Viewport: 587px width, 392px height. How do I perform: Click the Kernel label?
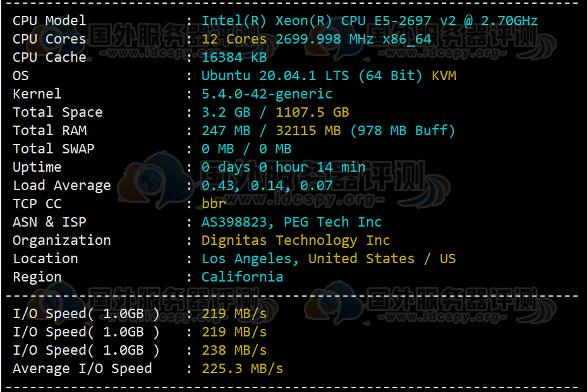point(37,94)
